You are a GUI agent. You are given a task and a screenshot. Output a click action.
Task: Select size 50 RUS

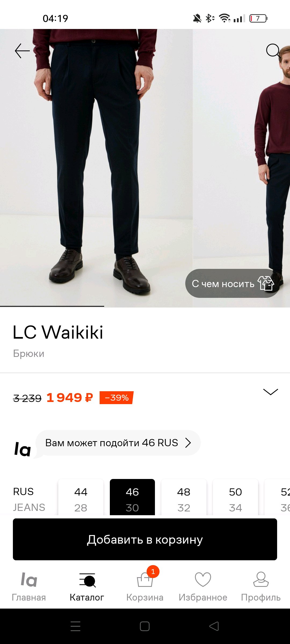pyautogui.click(x=235, y=497)
